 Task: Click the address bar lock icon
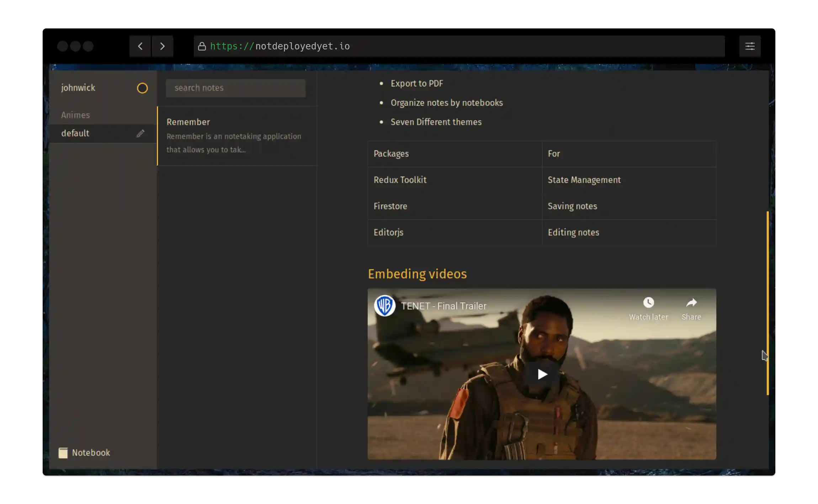(202, 47)
